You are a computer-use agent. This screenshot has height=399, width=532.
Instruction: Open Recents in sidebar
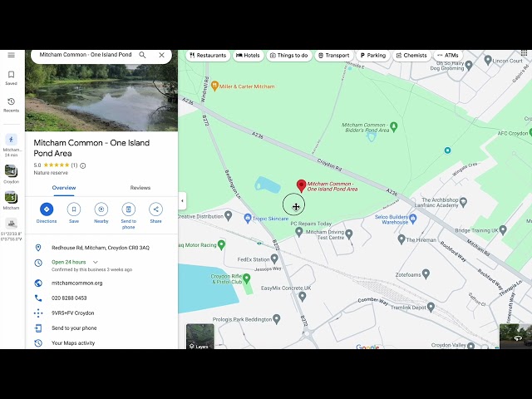(11, 105)
